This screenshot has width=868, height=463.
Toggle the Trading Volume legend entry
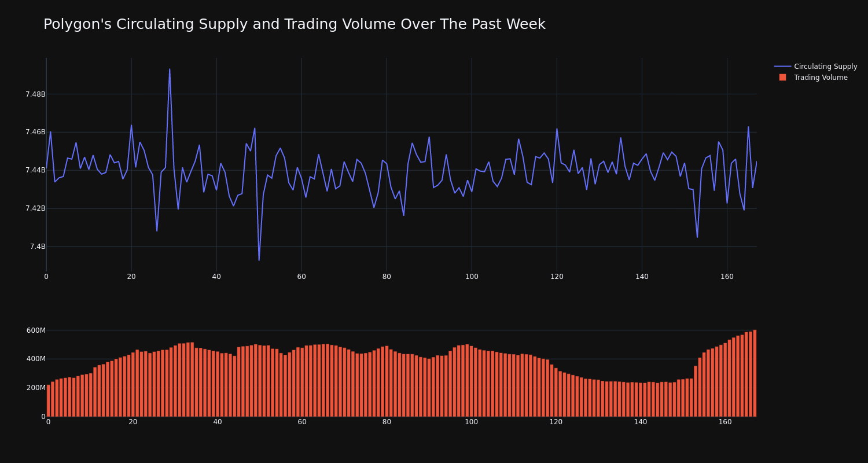coord(813,78)
